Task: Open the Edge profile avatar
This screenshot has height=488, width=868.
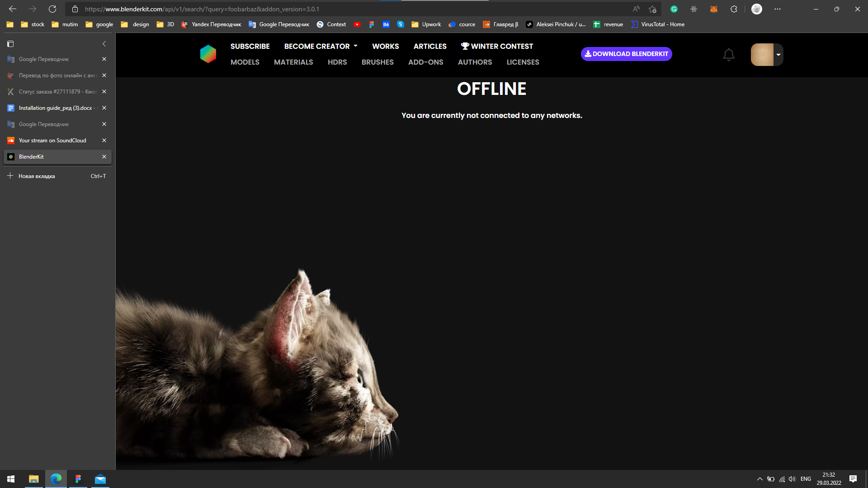Action: click(756, 9)
